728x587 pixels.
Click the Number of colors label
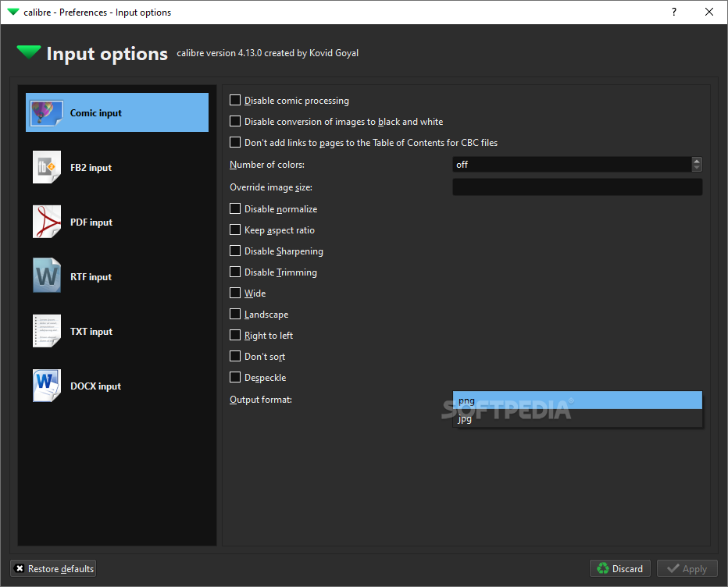click(267, 165)
